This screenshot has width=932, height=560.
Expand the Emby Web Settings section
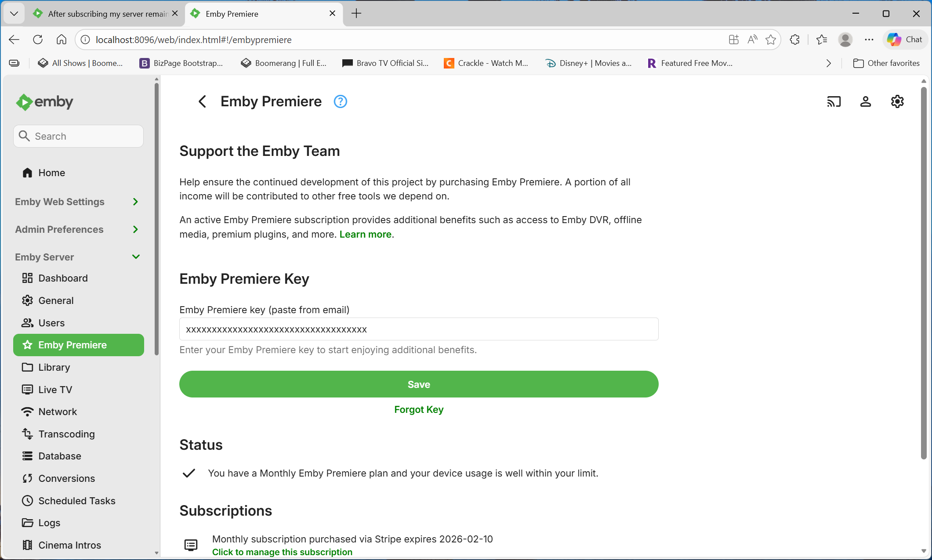pos(78,202)
